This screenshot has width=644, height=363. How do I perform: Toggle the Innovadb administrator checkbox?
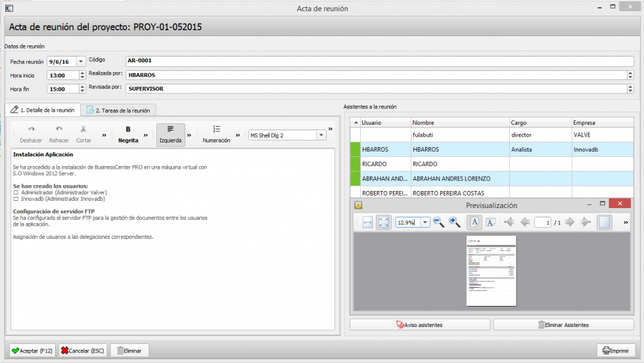(16, 199)
